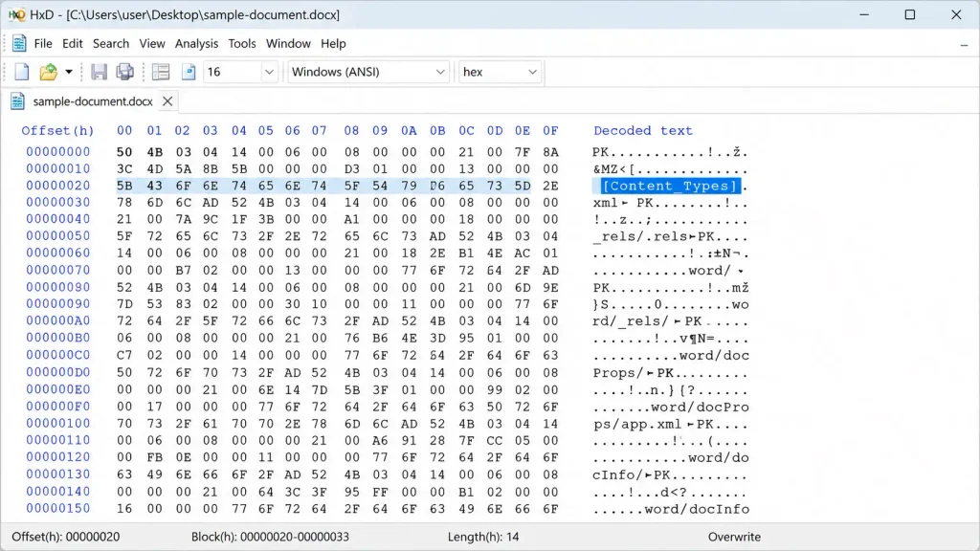Open the Analysis menu
The image size is (980, 551).
coord(196,44)
